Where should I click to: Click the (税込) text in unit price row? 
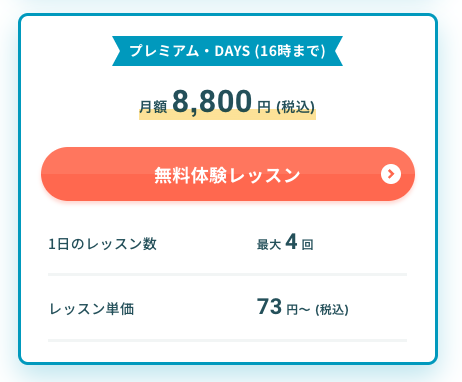coord(332,310)
